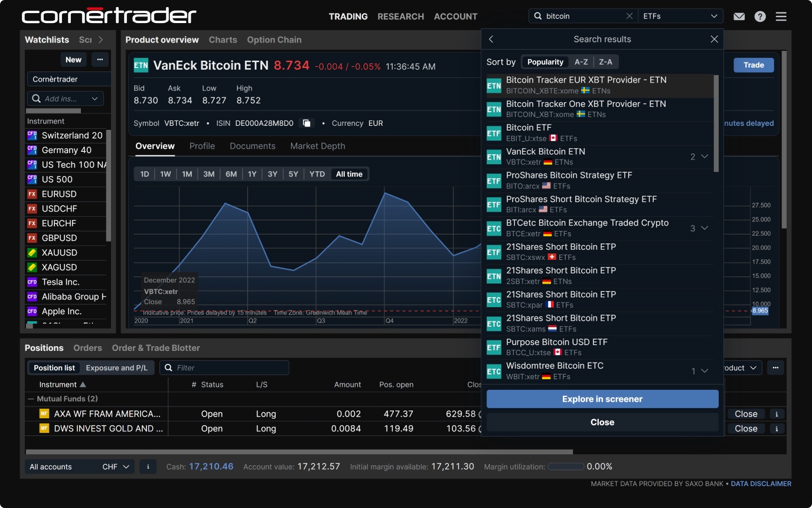The width and height of the screenshot is (812, 508).
Task: Click search magnifier icon in top bar
Action: tap(538, 17)
